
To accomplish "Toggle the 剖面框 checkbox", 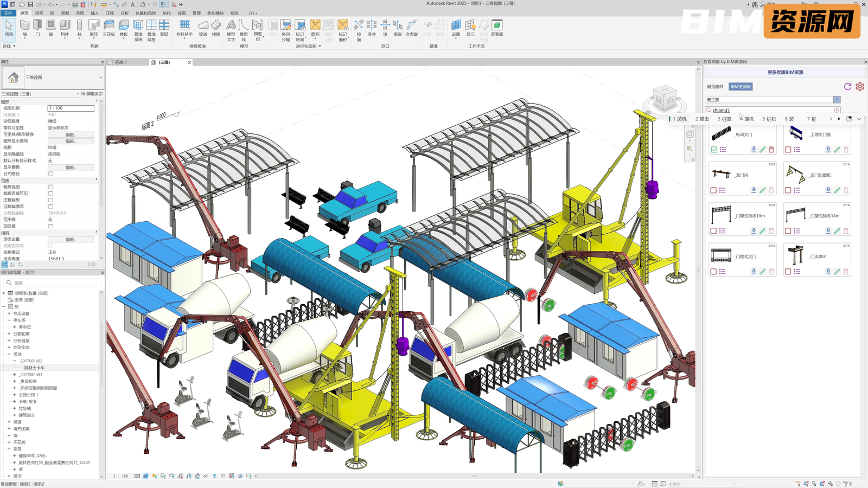I will click(50, 226).
